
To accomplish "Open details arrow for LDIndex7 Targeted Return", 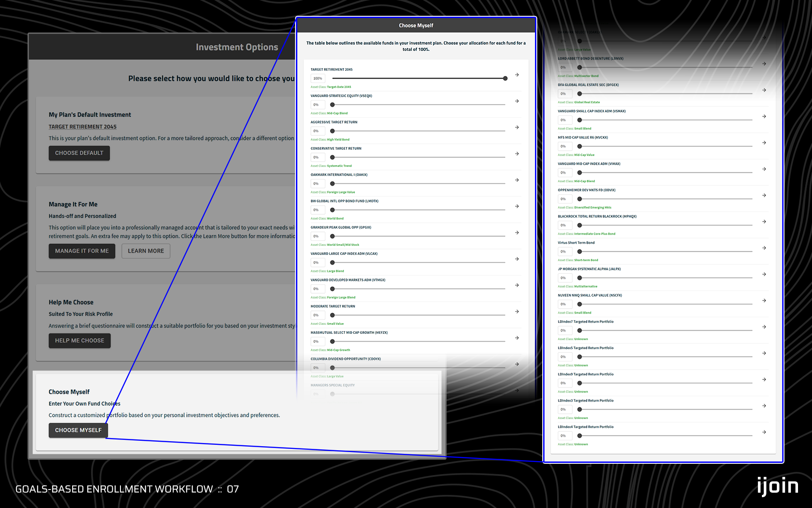I will [764, 327].
